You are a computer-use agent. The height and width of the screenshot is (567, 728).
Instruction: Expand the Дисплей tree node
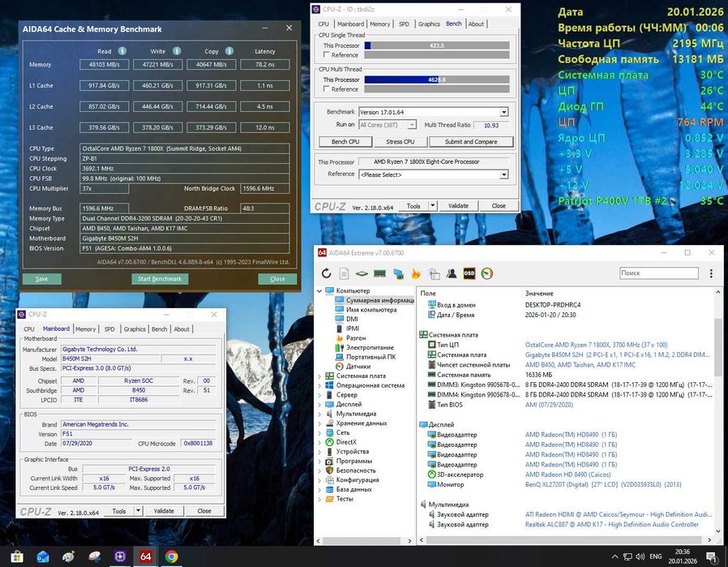pyautogui.click(x=319, y=405)
